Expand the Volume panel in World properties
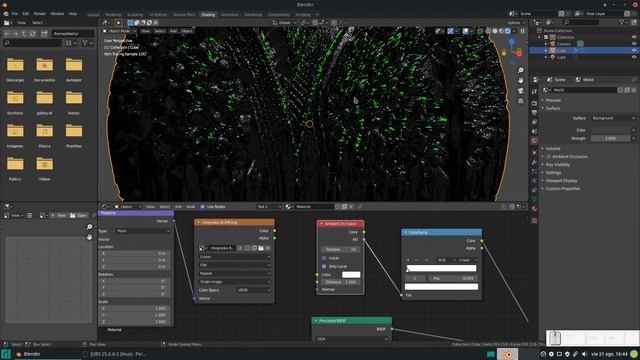The width and height of the screenshot is (640, 360). (553, 149)
